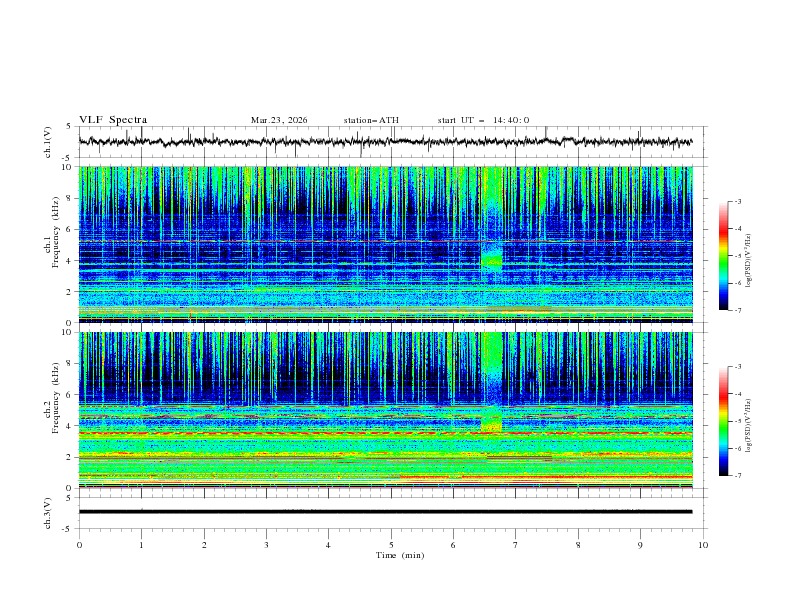Screen dimensions: 792x612
Task: Click the "-7" label on the upper color bar
Action: tap(738, 311)
